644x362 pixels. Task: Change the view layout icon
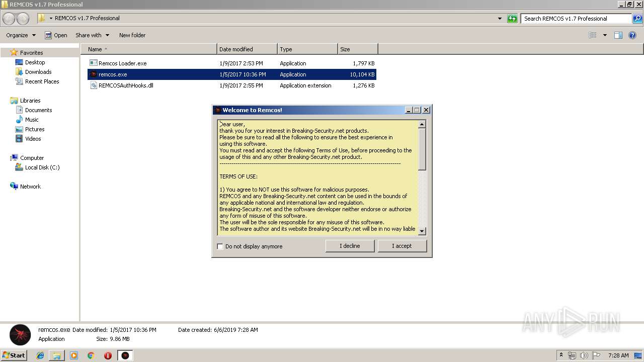click(x=593, y=35)
